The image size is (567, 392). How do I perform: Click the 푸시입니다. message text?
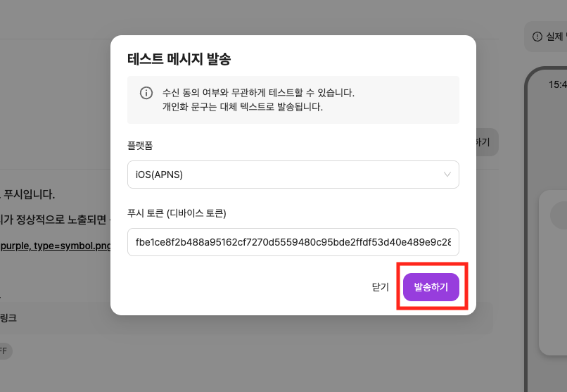point(30,194)
